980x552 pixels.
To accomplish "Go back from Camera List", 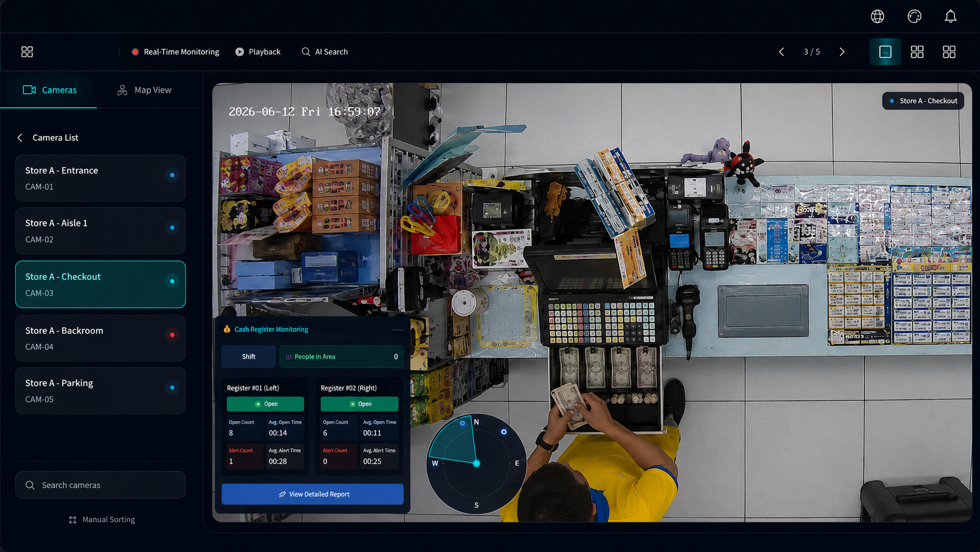I will [20, 137].
